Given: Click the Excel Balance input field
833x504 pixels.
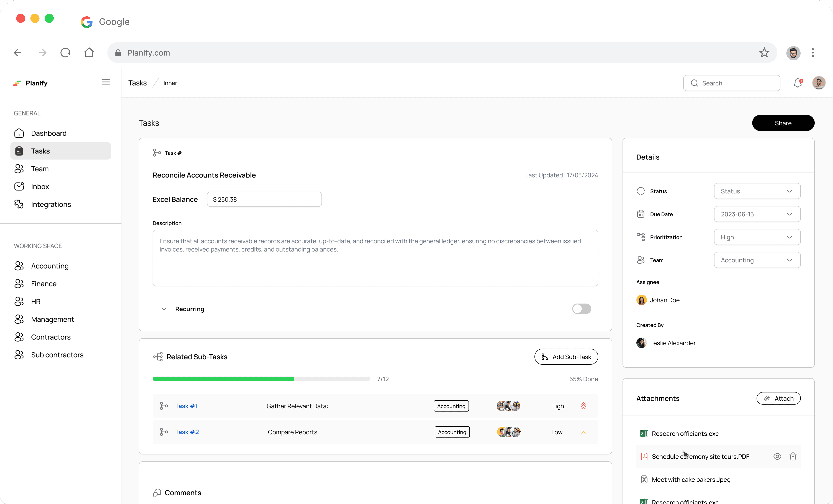Looking at the screenshot, I should click(x=264, y=199).
